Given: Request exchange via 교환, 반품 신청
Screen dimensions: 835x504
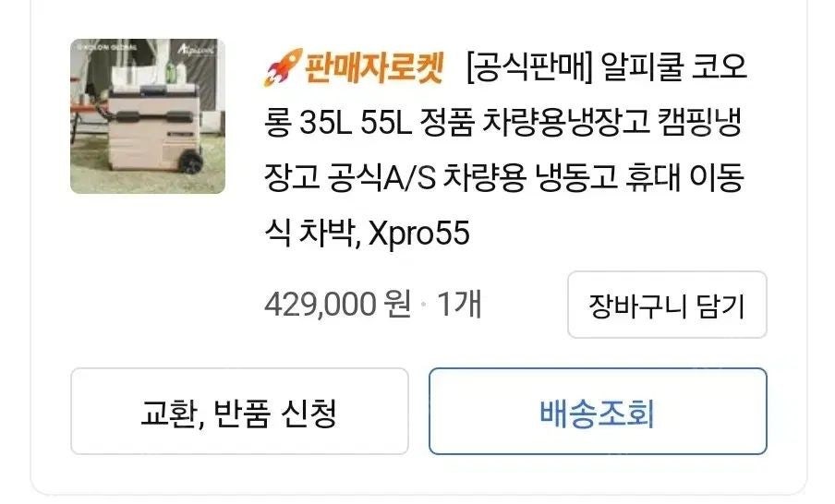Looking at the screenshot, I should point(239,412).
